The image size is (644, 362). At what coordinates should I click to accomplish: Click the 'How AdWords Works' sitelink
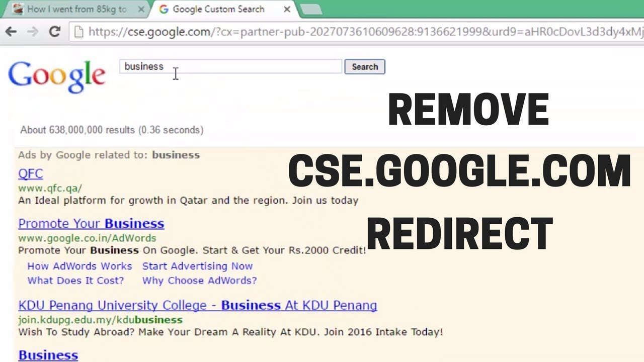79,266
